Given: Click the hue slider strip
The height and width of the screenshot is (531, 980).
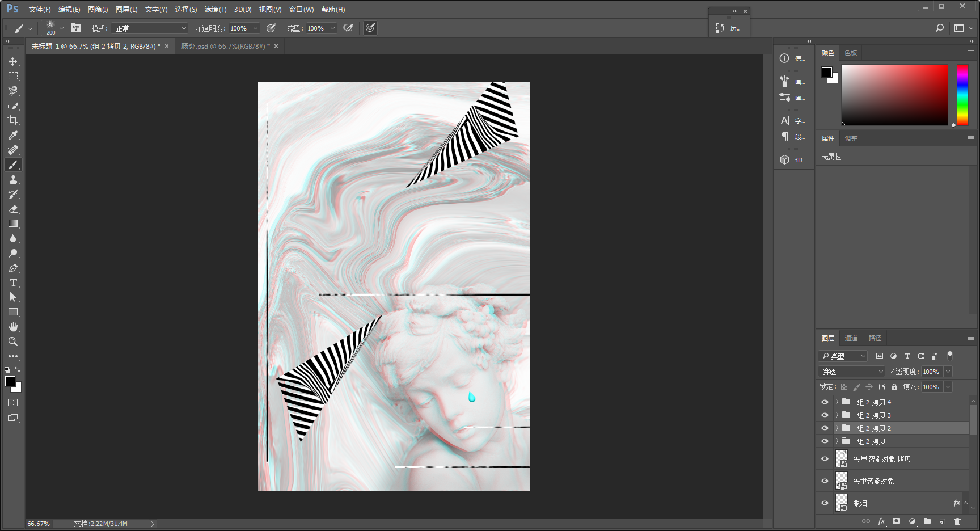Looking at the screenshot, I should point(962,95).
